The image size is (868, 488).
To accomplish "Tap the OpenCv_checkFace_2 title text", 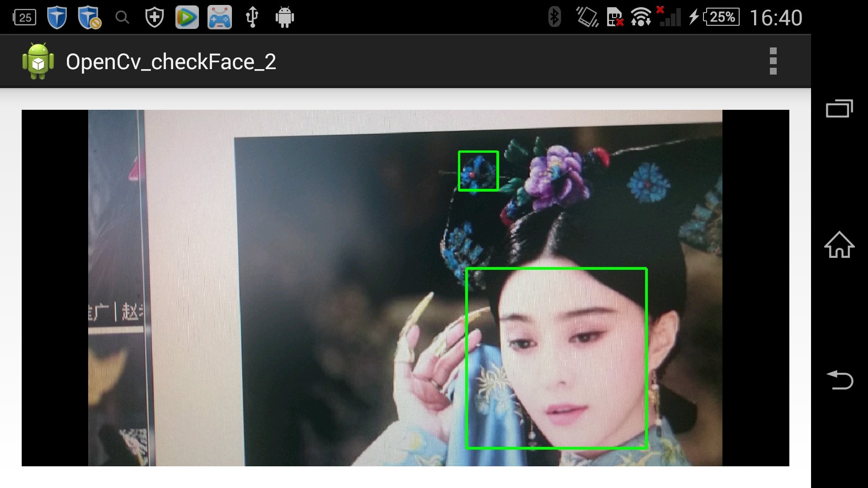I will pyautogui.click(x=171, y=62).
